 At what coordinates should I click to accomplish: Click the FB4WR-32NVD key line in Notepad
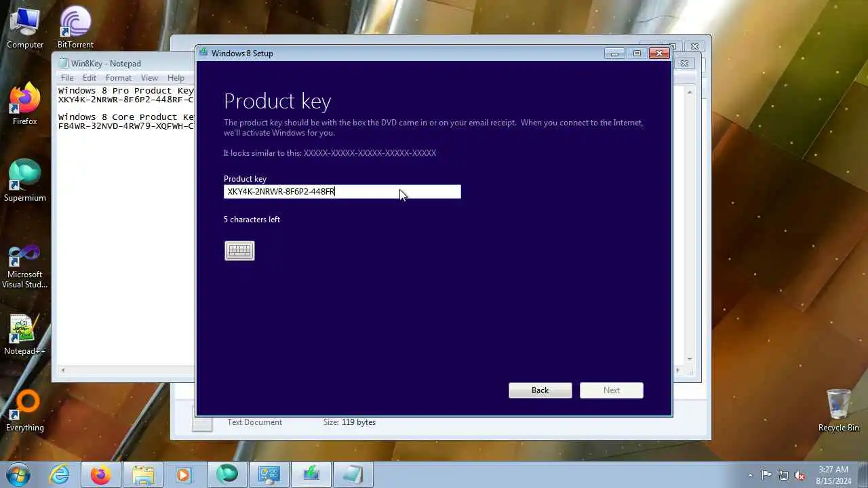pos(126,126)
